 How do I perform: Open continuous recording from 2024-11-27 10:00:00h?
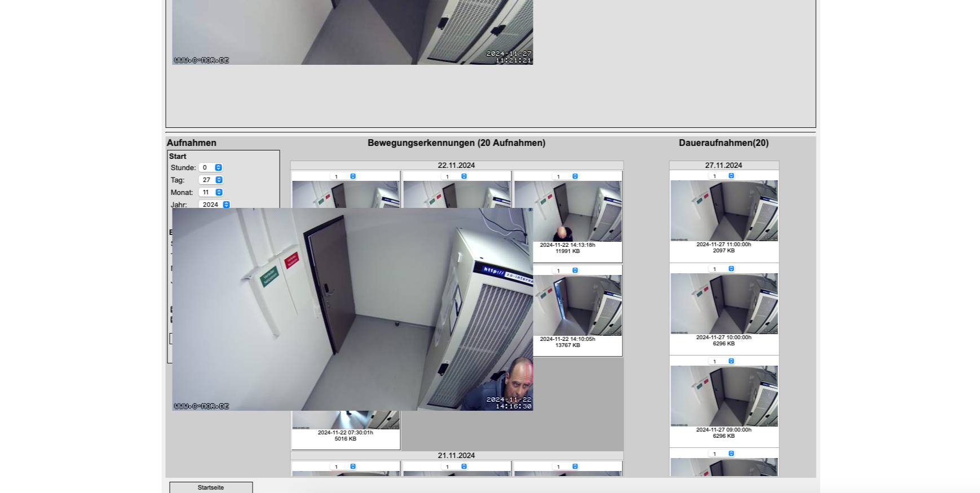point(724,304)
